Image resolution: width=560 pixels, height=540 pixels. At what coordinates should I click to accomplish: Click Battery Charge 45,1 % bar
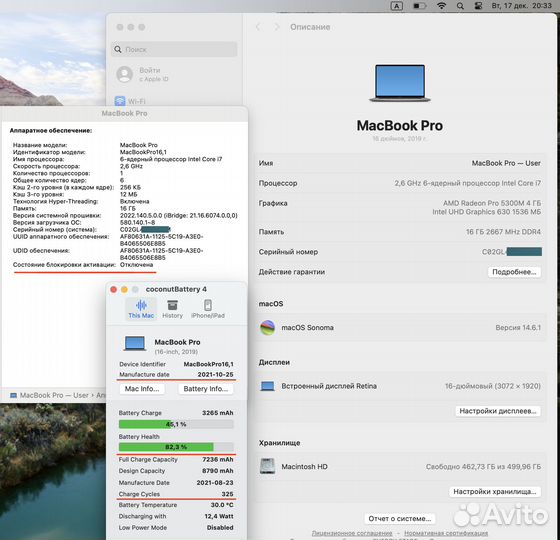(176, 424)
